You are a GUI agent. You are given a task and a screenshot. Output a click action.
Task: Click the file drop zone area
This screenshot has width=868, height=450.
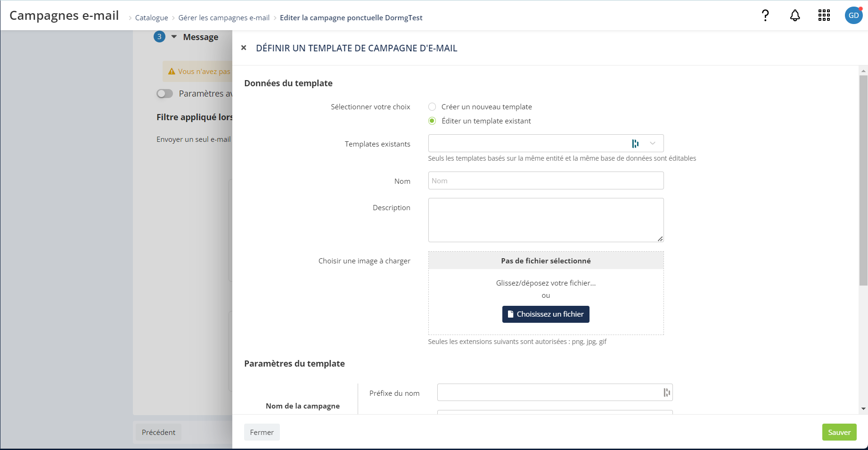click(546, 293)
